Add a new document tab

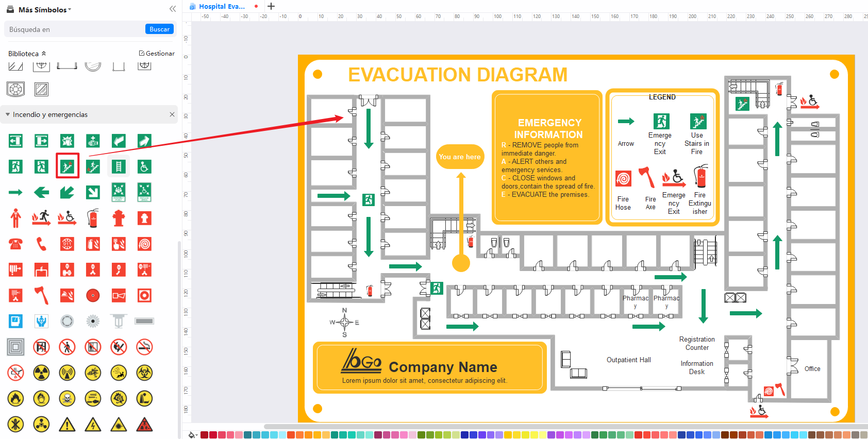pos(271,6)
